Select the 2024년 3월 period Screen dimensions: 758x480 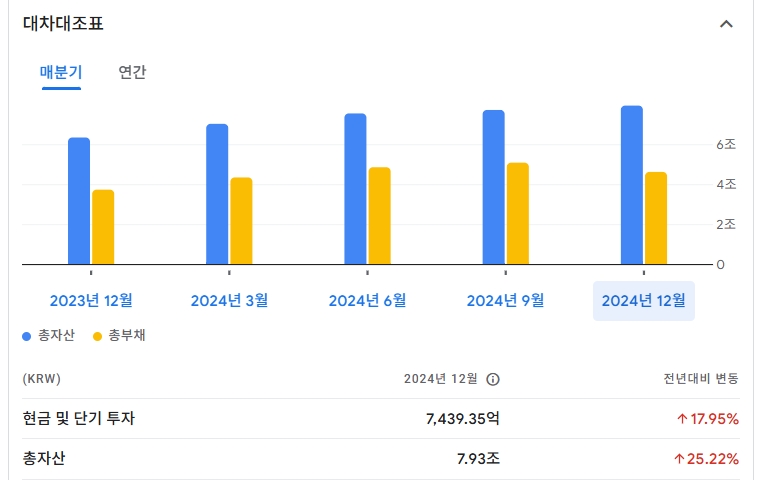coord(229,301)
